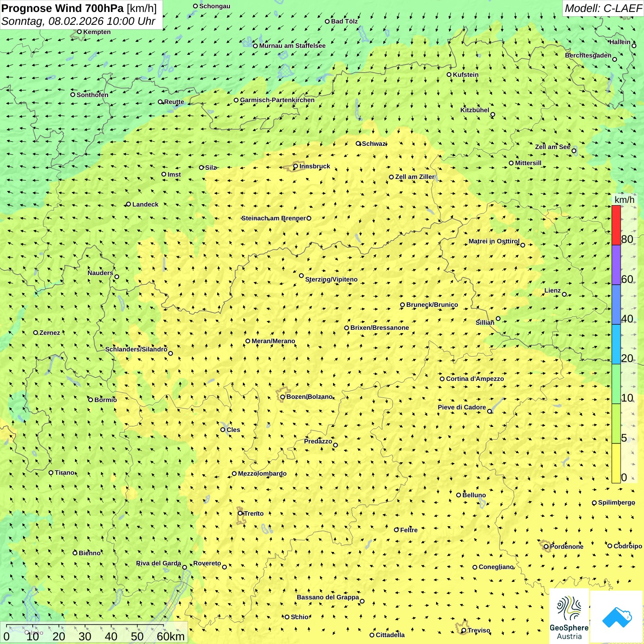644x644 pixels.
Task: Click the Kempten city marker
Action: (x=79, y=32)
